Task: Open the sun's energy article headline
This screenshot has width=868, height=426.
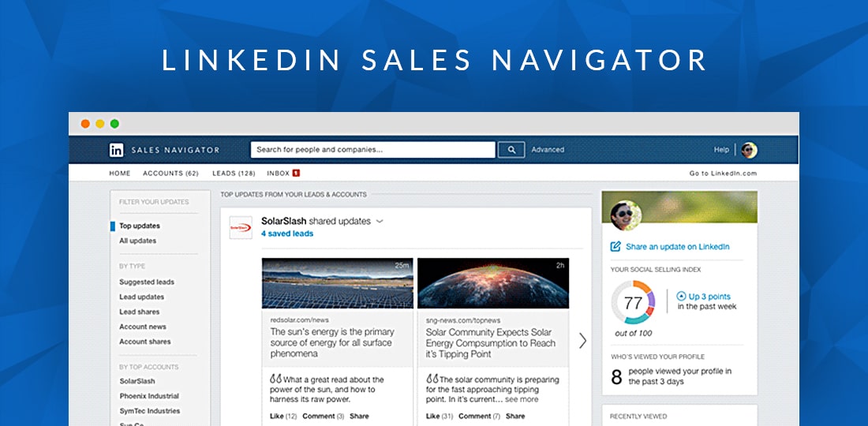Action: 332,342
